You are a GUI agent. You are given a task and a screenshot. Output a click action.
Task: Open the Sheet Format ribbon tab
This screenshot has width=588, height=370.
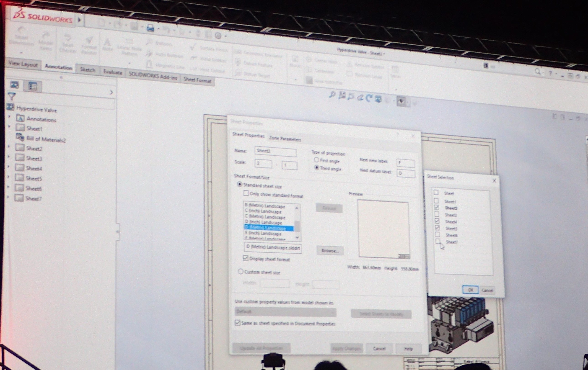tap(197, 80)
